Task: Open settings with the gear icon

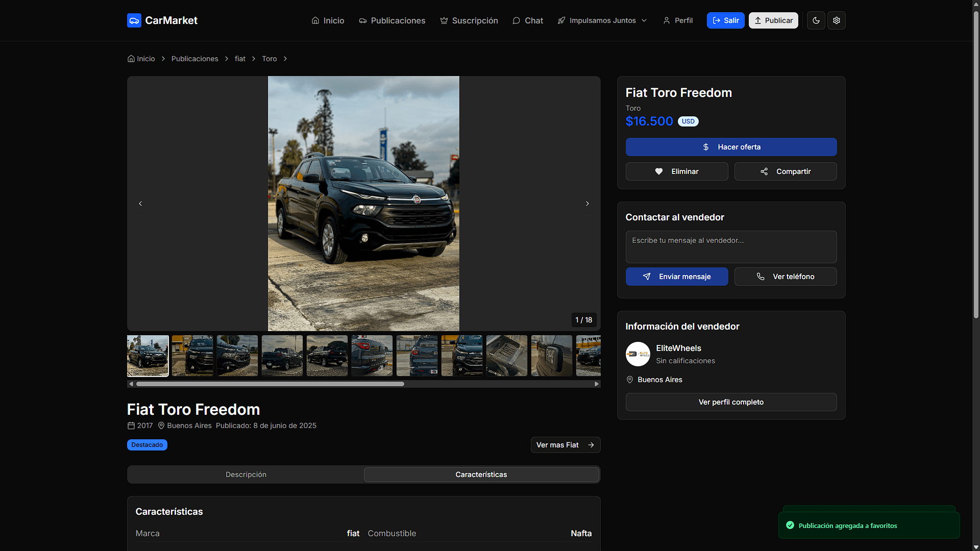Action: pyautogui.click(x=837, y=20)
